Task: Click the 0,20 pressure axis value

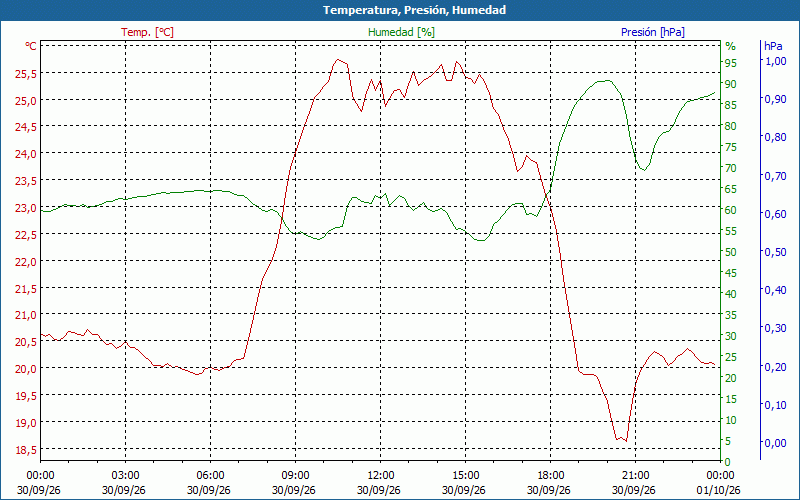Action: point(776,366)
